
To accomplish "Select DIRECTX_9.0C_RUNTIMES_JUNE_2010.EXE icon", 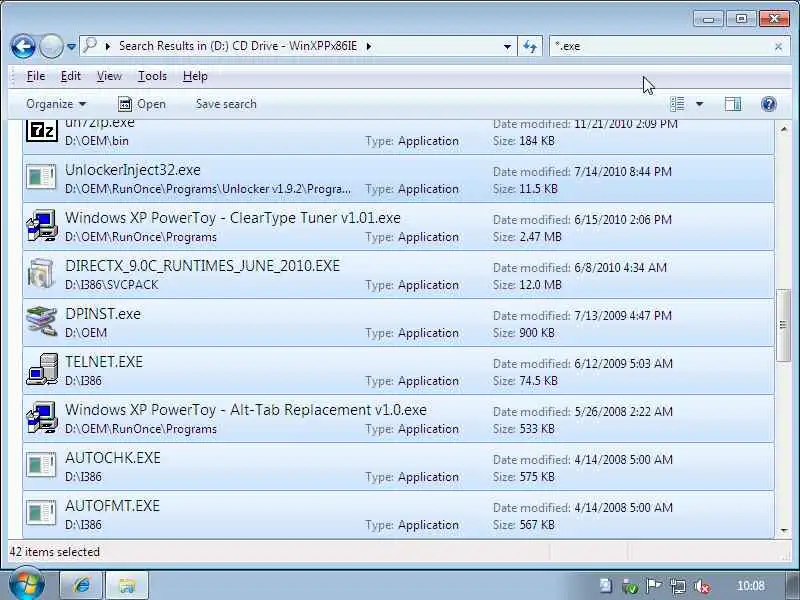I will [41, 273].
